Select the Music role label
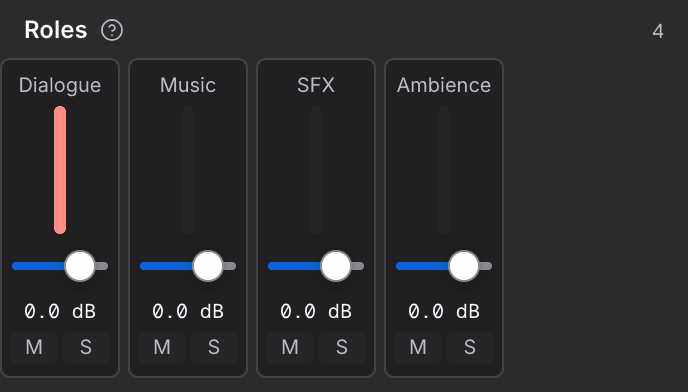 click(x=188, y=85)
